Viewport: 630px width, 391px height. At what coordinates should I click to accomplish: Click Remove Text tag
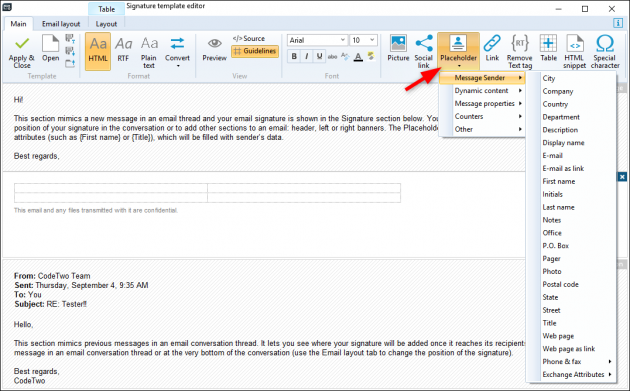[520, 52]
